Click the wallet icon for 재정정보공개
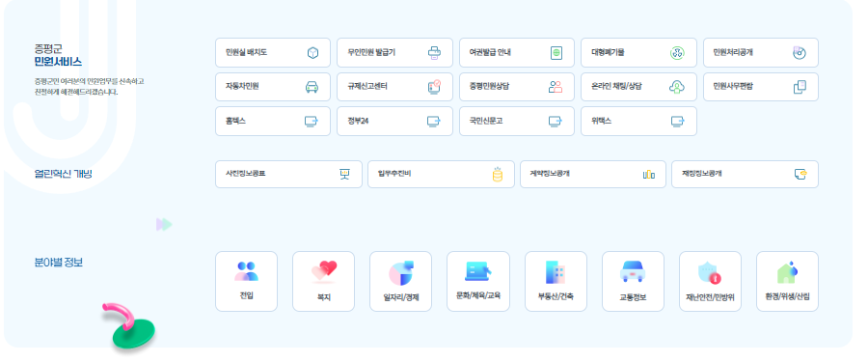868x362 pixels. click(800, 174)
